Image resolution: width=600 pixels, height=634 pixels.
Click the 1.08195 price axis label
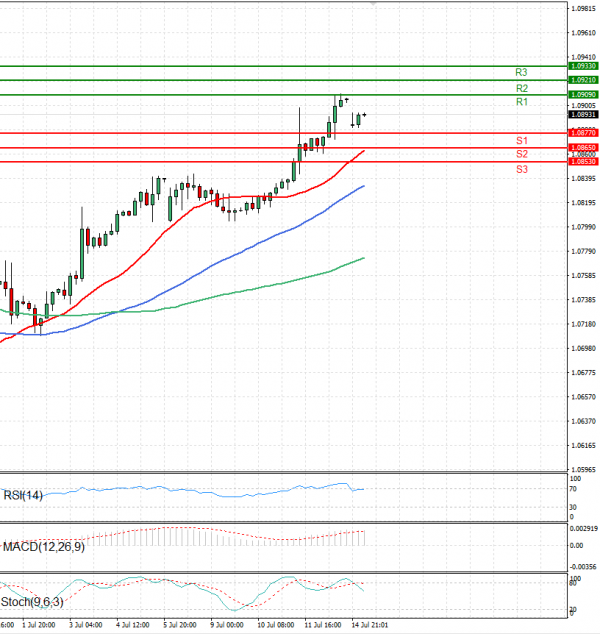[583, 203]
